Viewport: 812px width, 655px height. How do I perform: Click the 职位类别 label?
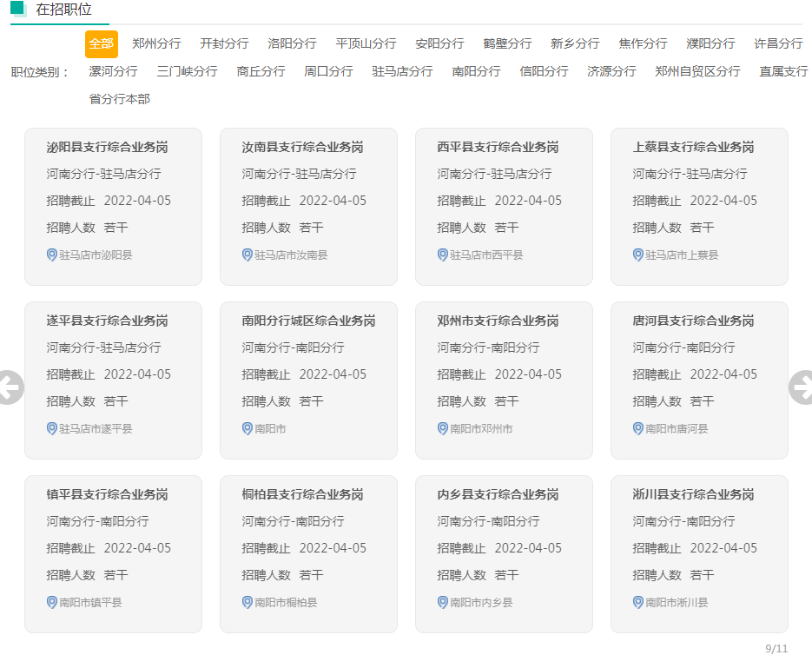(41, 71)
